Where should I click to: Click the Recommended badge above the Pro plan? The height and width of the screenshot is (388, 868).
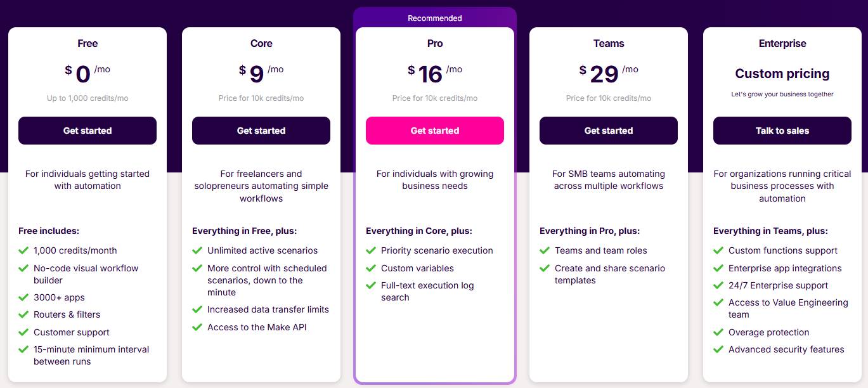coord(434,18)
